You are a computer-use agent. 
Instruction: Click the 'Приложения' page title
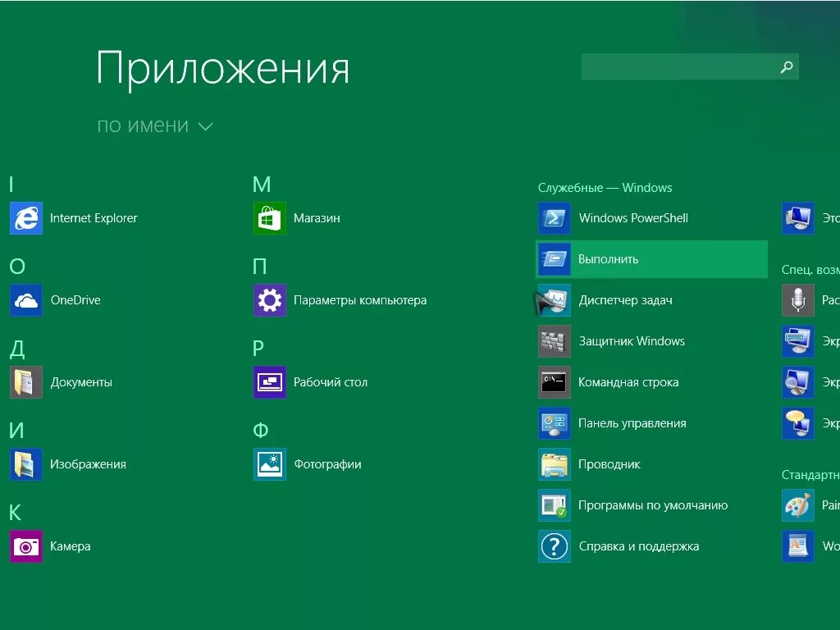(223, 69)
